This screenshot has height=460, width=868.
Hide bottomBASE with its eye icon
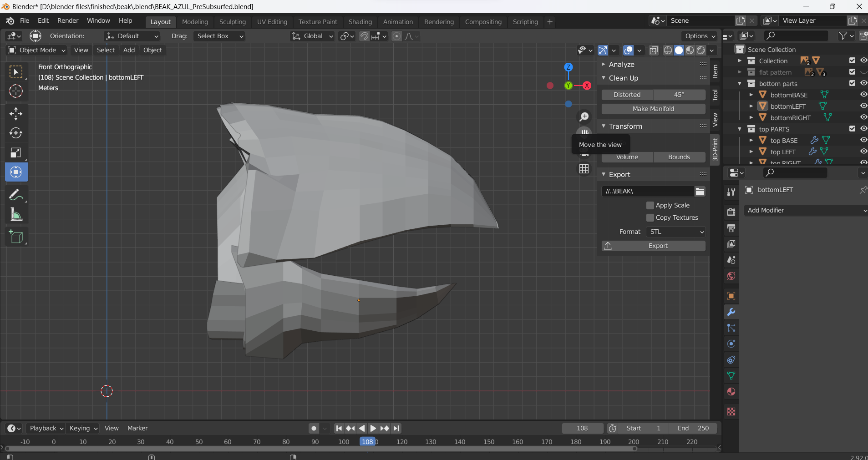tap(863, 95)
